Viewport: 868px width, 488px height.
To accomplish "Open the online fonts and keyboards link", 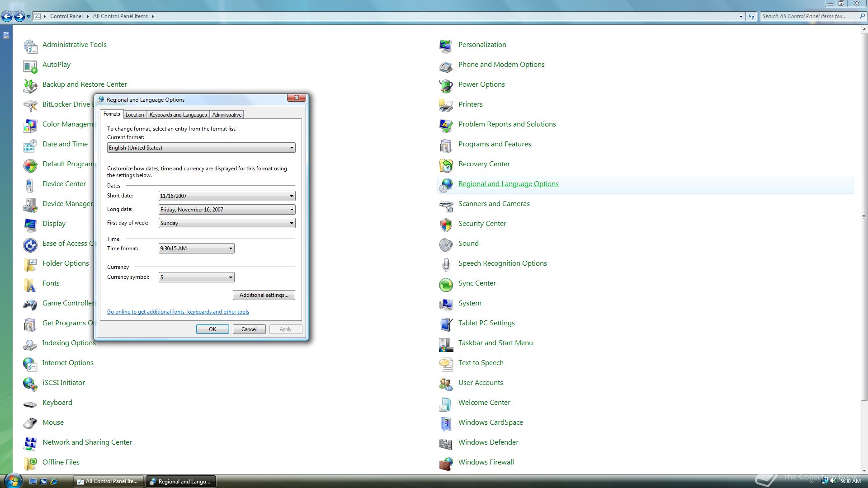I will click(178, 312).
